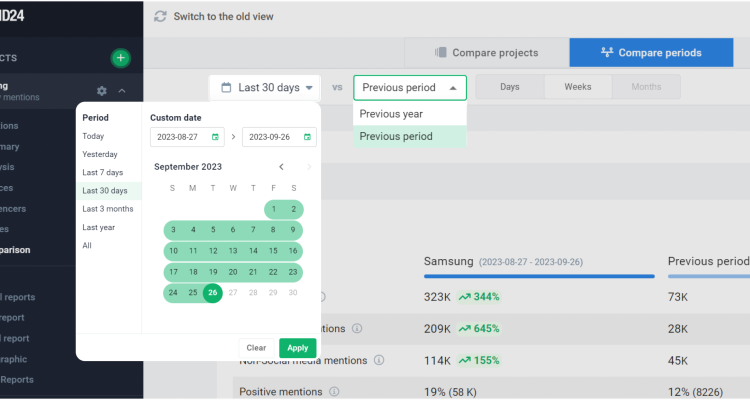750x400 pixels.
Task: Click info icon next to Positive mentions
Action: [334, 391]
